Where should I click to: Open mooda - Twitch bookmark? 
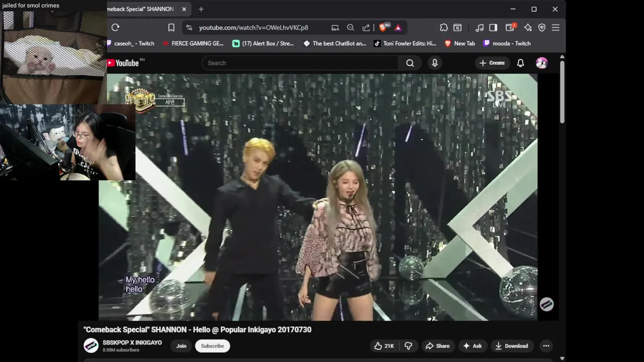coord(507,43)
